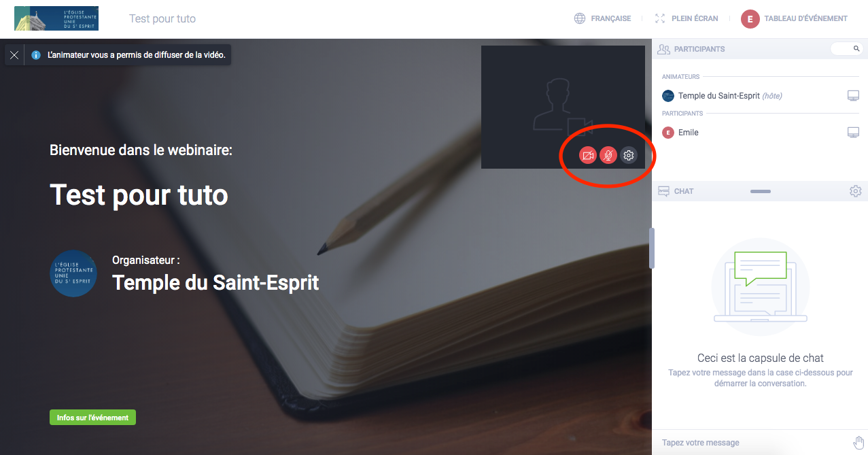Click raise hand icon in chat box
This screenshot has width=868, height=455.
858,442
